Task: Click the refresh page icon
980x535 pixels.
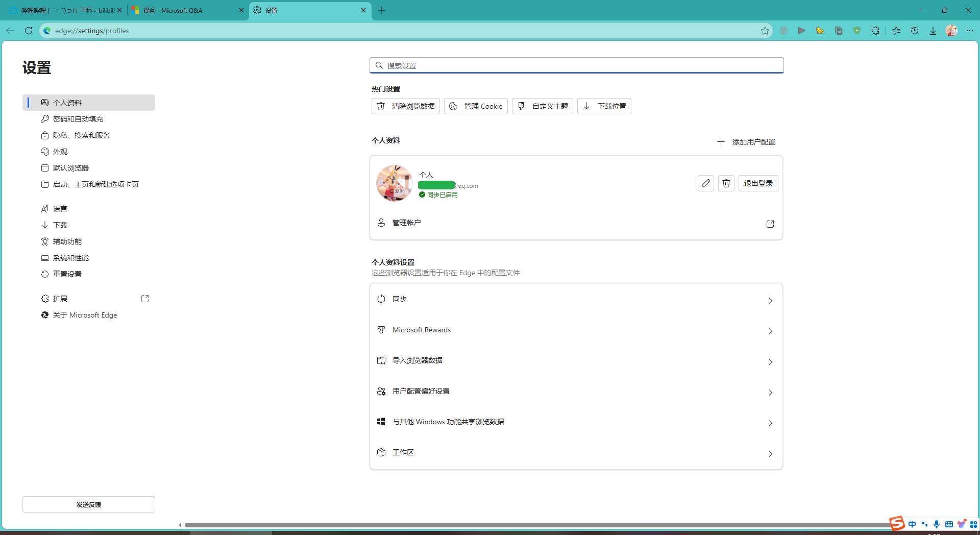Action: click(29, 31)
